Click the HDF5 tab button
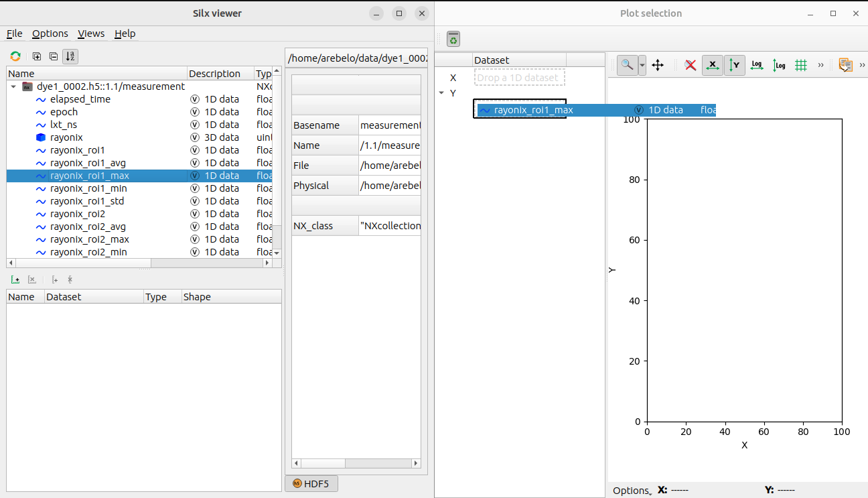Viewport: 868px width, 498px height. pyautogui.click(x=311, y=483)
